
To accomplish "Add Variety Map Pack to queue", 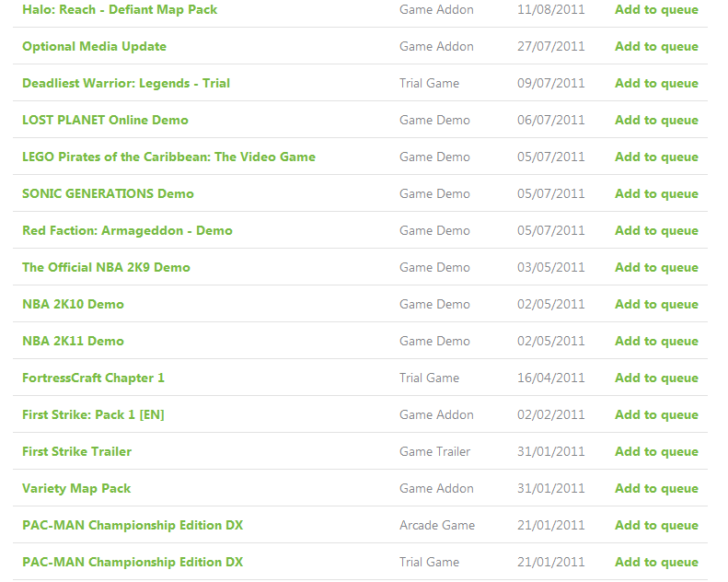I will pyautogui.click(x=656, y=488).
